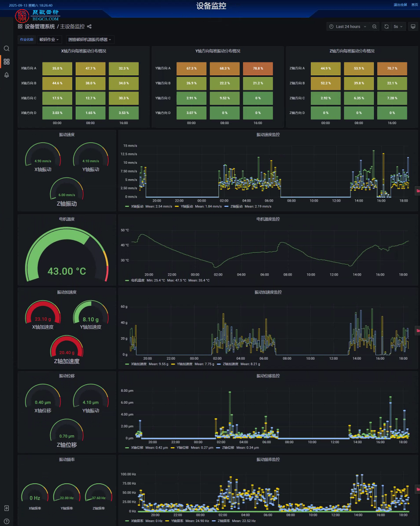The image size is (420, 526).
Task: Toggle the Z轴频率 series in frequency legend
Action: [224, 521]
